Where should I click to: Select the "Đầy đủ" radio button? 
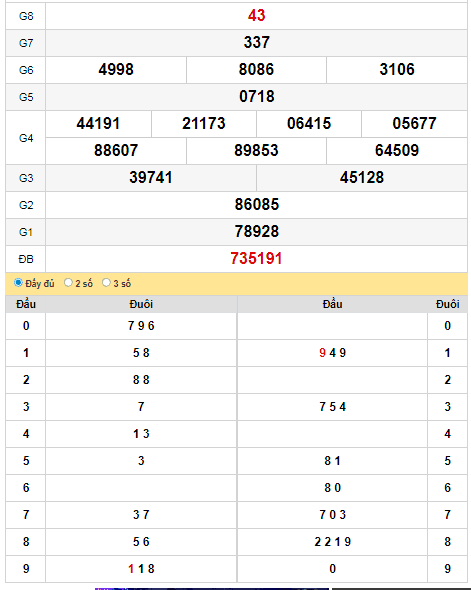18,283
